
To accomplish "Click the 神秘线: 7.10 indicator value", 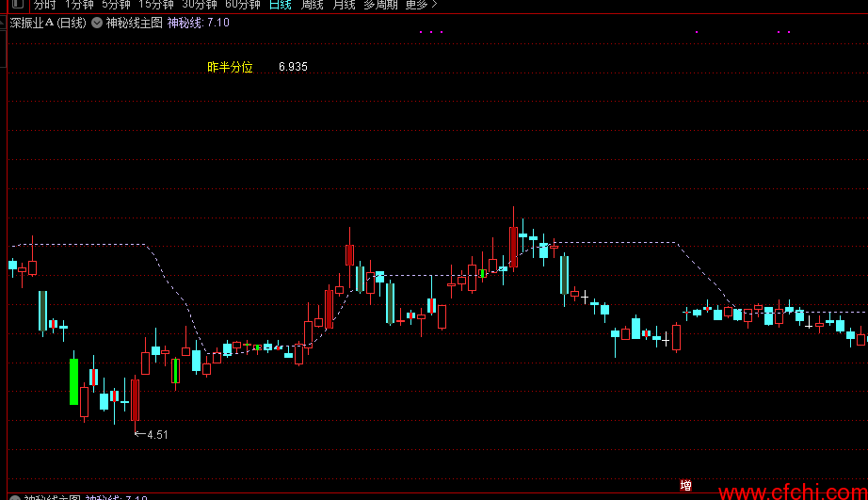I will tap(199, 23).
